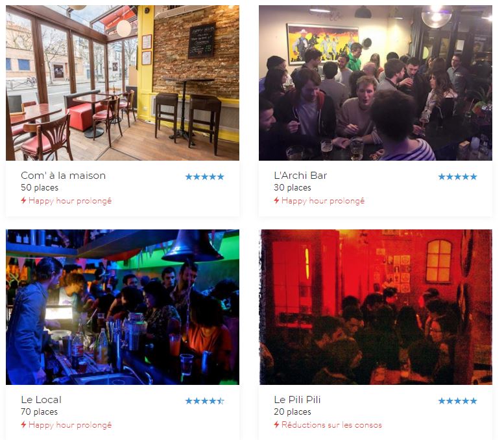504x440 pixels.
Task: Click Le Local neon bar photo
Action: (x=123, y=307)
